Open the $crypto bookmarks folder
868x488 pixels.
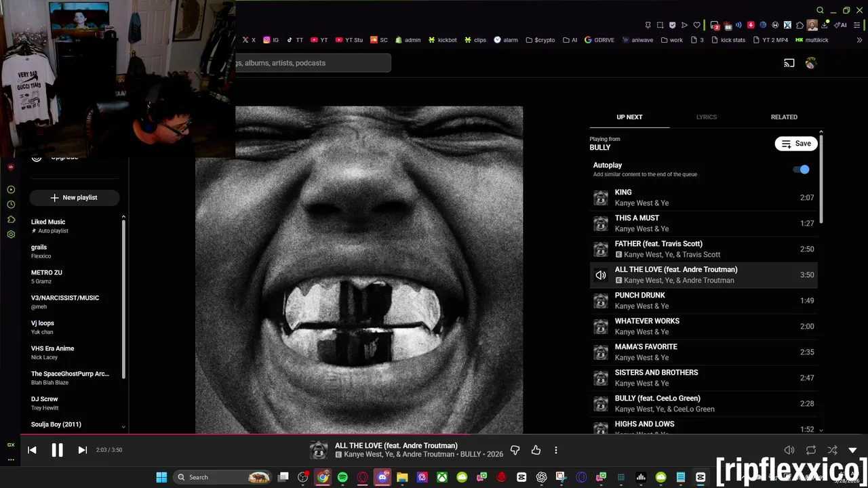click(x=540, y=40)
